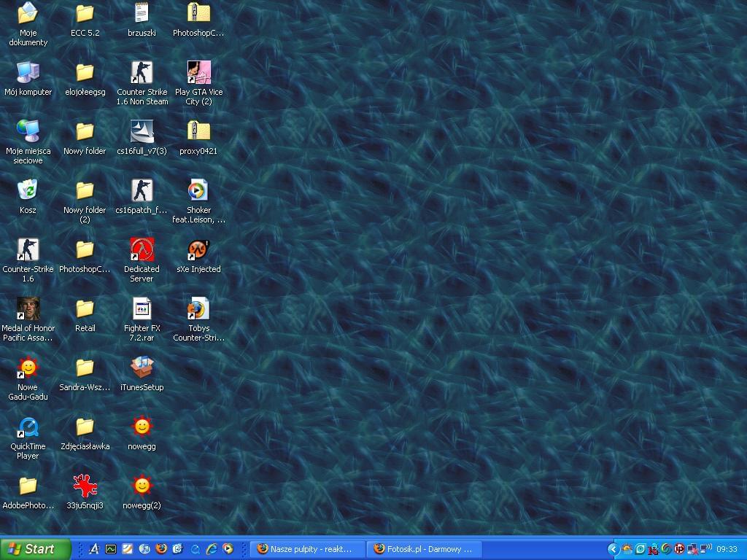Select the cs16patch_f... file icon
This screenshot has width=747, height=560.
[142, 196]
